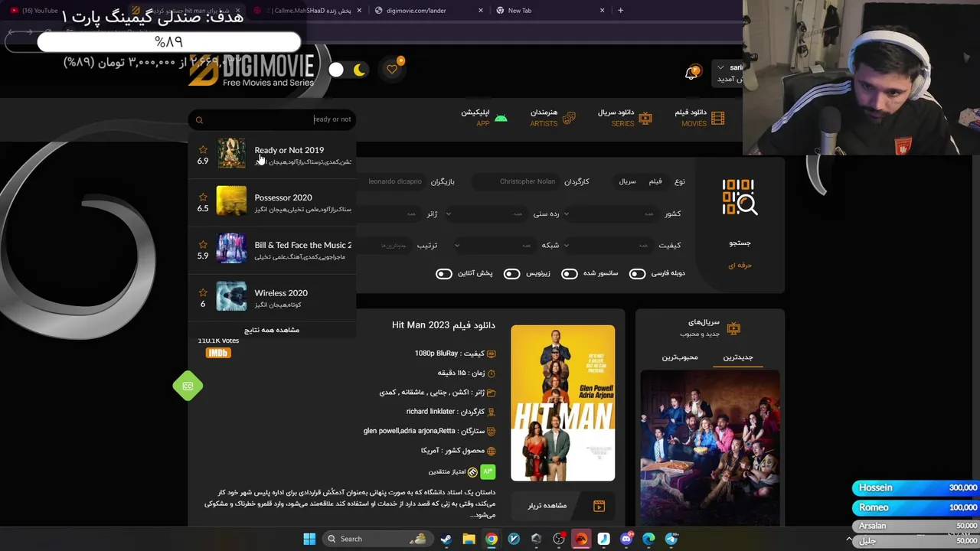Screen dimensions: 980x551
Task: Open File Explorer from the taskbar
Action: [469, 539]
